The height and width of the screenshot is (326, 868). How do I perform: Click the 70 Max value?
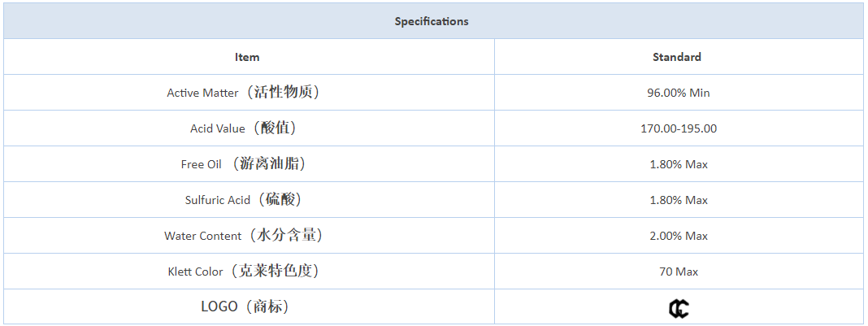[679, 272]
